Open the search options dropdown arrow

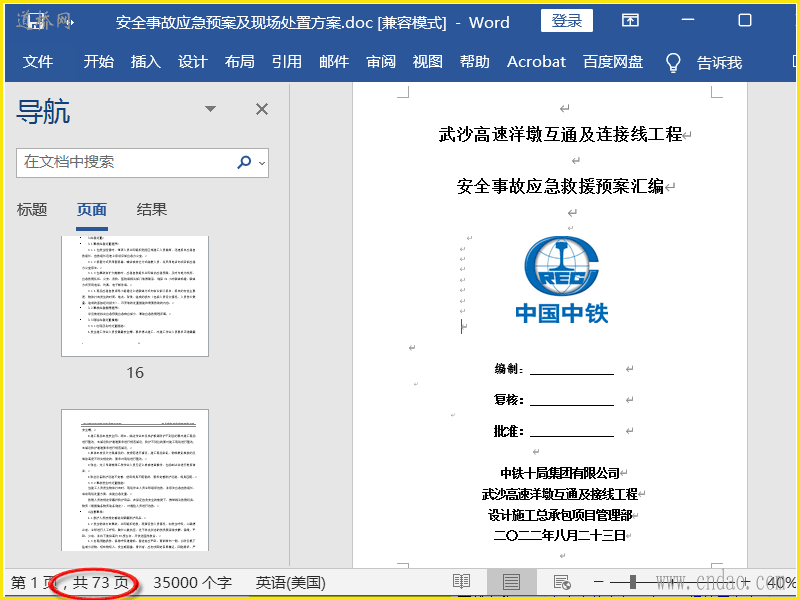pyautogui.click(x=262, y=163)
